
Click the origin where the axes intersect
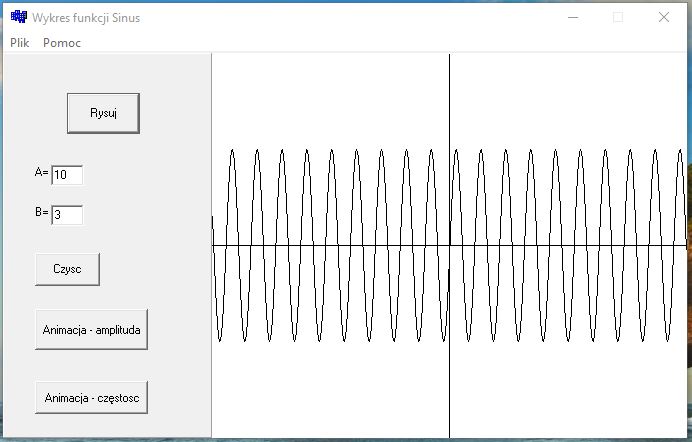click(x=449, y=245)
